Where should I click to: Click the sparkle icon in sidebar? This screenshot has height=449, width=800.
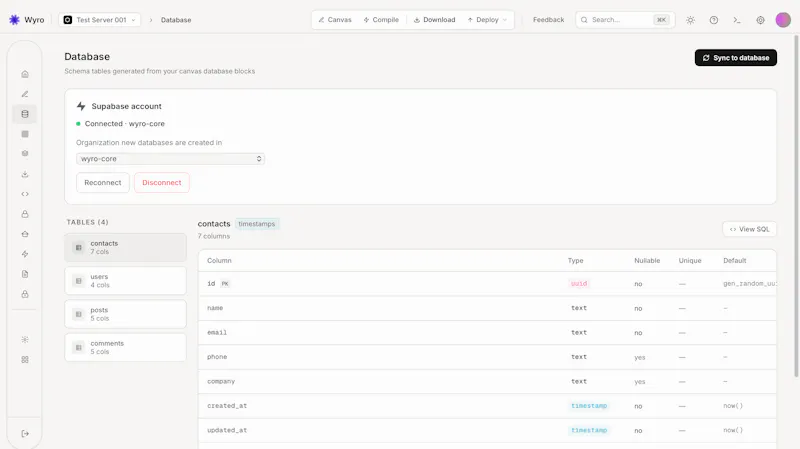[25, 339]
